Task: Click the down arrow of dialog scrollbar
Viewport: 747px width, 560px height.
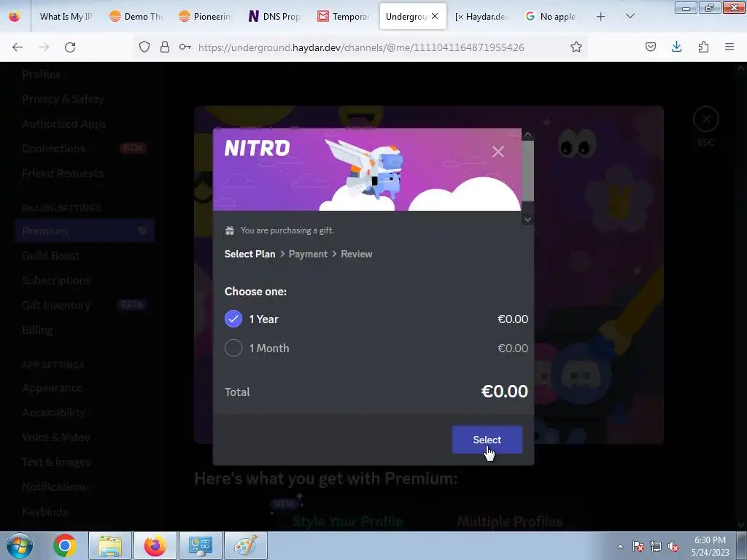Action: (x=528, y=219)
